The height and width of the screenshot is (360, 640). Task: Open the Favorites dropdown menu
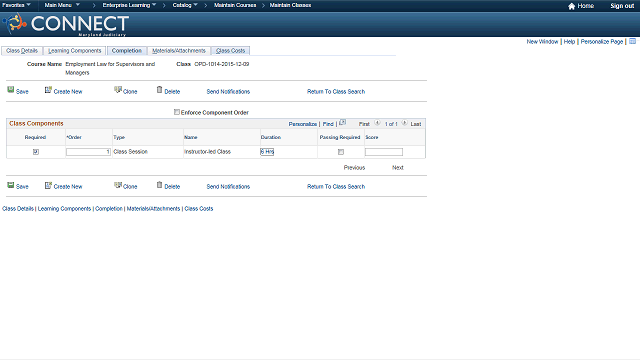tap(16, 5)
